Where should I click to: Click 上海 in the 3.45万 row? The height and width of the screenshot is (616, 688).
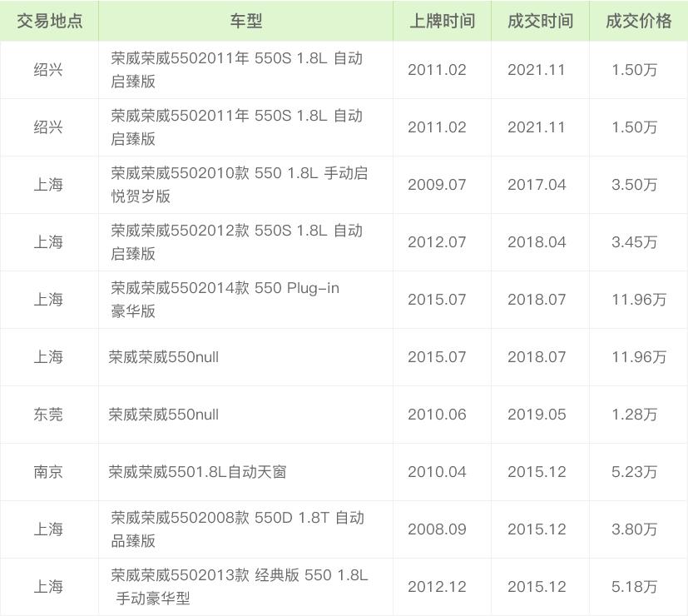pyautogui.click(x=48, y=242)
